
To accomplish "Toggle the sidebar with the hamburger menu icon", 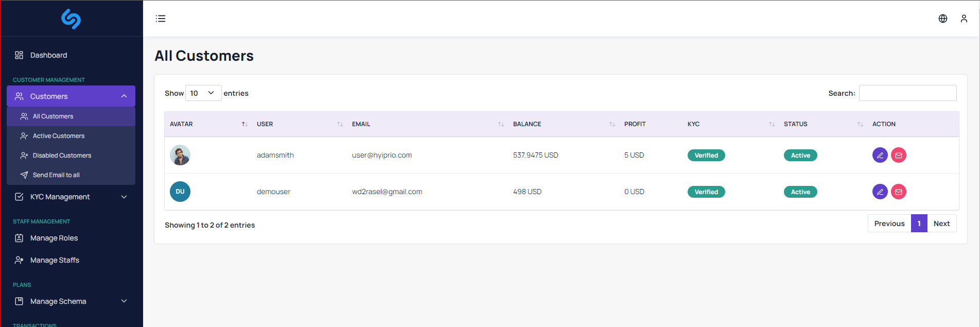I will [x=161, y=19].
